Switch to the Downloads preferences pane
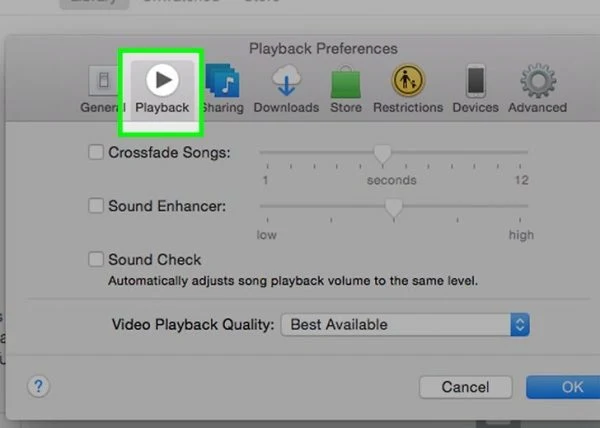 click(286, 89)
